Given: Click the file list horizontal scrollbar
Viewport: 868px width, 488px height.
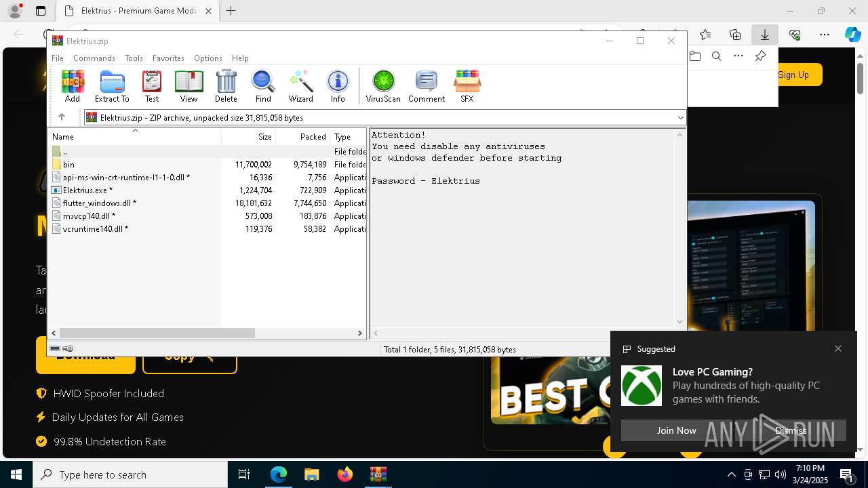Looking at the screenshot, I should pyautogui.click(x=157, y=333).
